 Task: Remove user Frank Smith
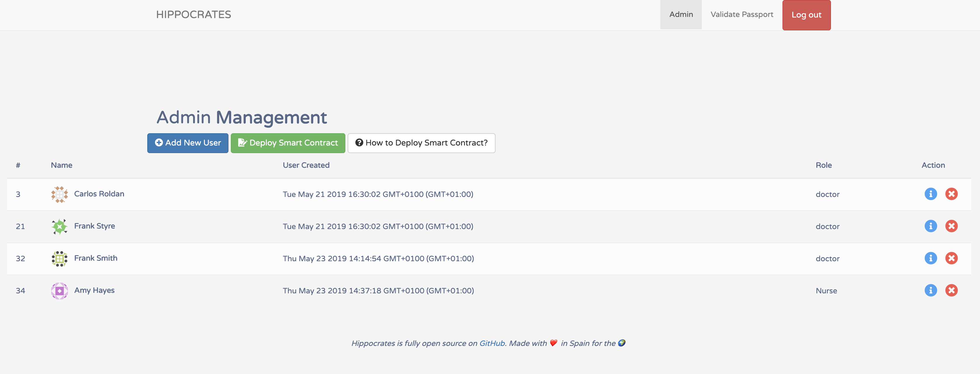951,258
